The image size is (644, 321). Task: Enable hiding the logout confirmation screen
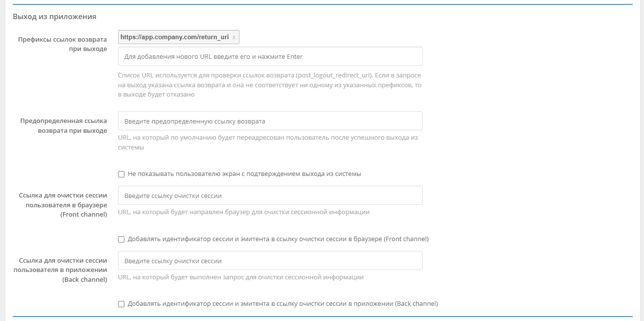120,173
